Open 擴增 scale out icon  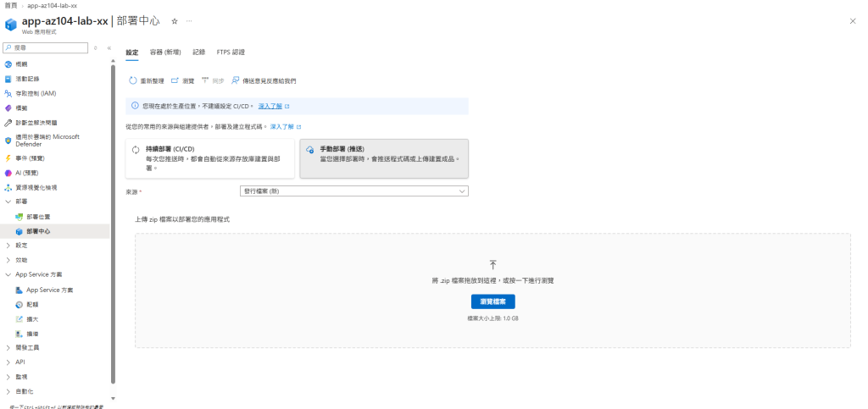click(x=19, y=334)
